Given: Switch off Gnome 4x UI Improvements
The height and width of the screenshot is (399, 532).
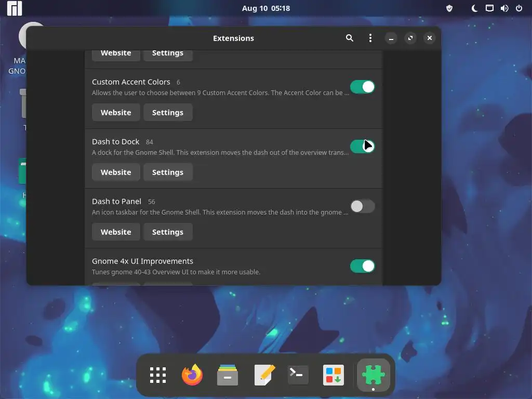Looking at the screenshot, I should [362, 266].
